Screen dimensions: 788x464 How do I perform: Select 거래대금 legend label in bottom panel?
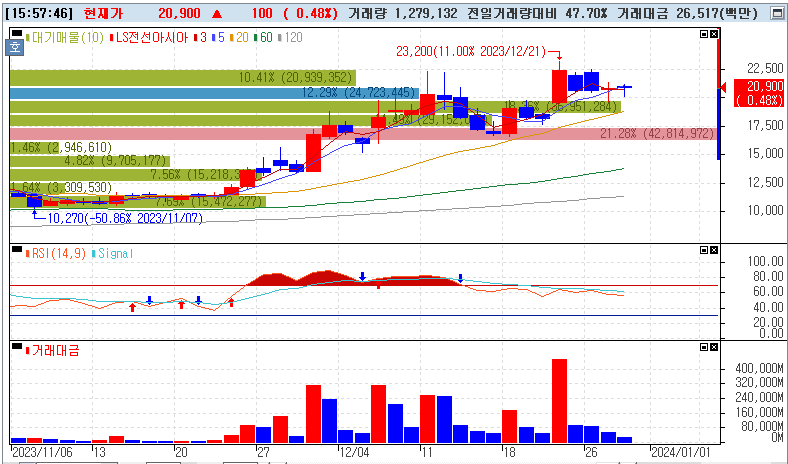[53, 350]
